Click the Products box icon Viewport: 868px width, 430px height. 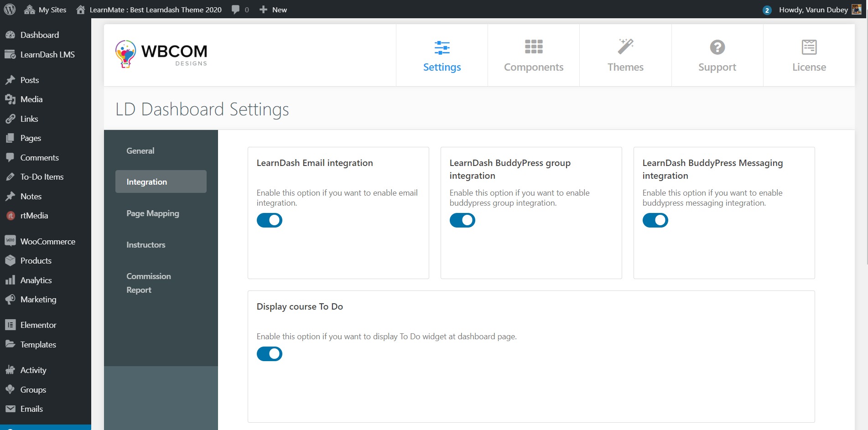point(10,261)
